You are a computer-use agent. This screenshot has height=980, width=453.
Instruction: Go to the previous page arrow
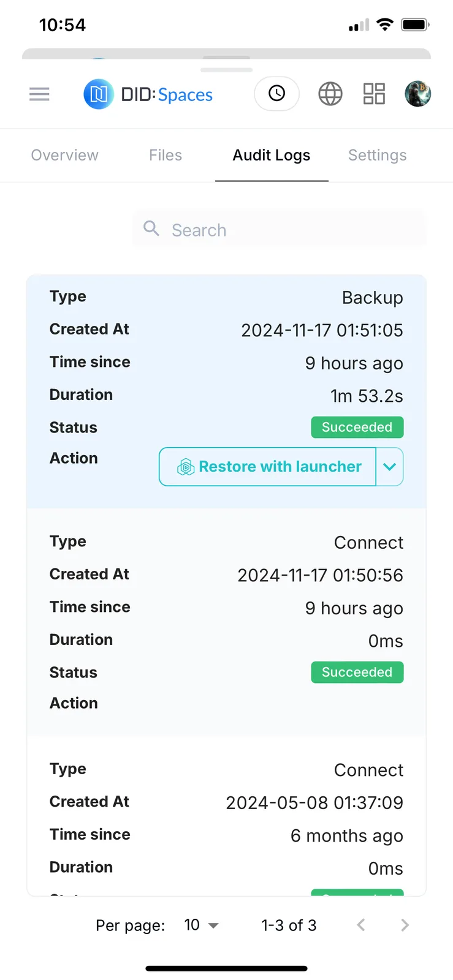pyautogui.click(x=361, y=925)
